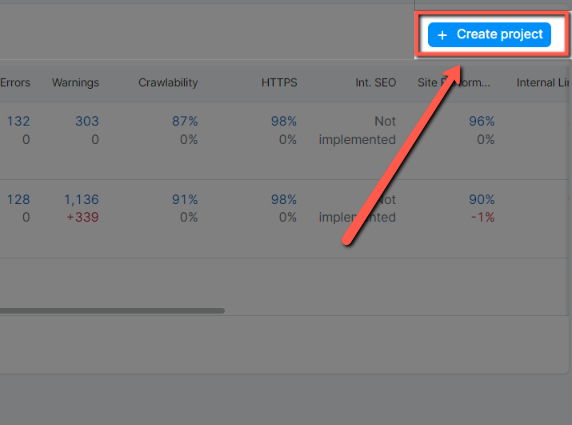This screenshot has width=572, height=425.
Task: Click the +339 warnings change value
Action: 82,217
